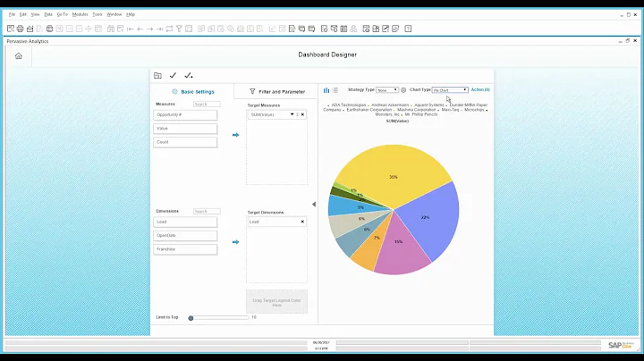The width and height of the screenshot is (644, 361).
Task: Go to first data record arrow
Action: point(131,29)
